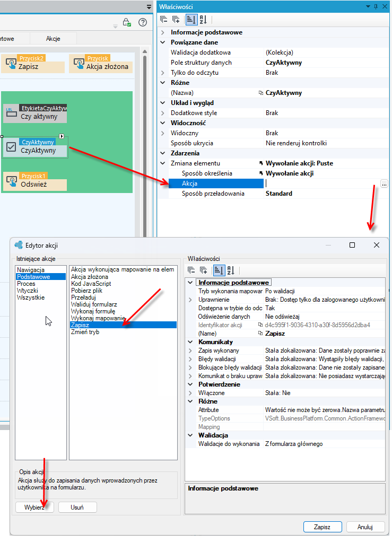Expand the Zapis wykonany property
This screenshot has width=392, height=543.
(190, 351)
